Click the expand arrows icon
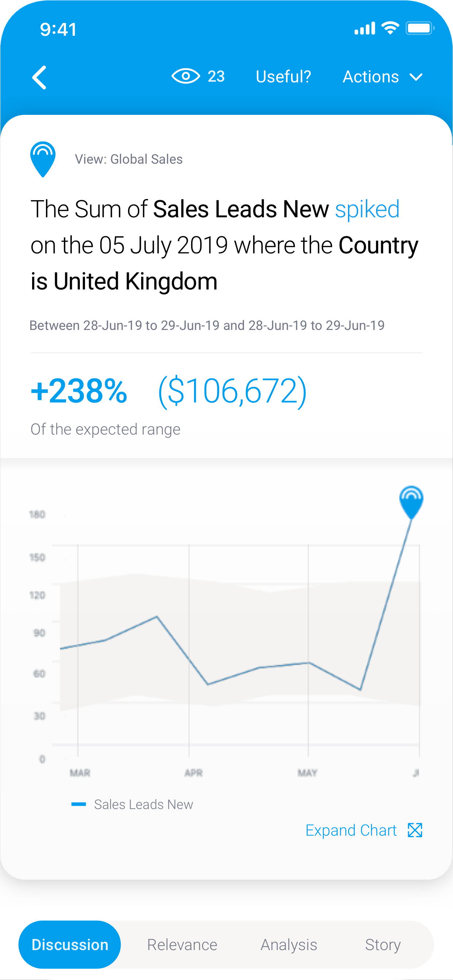This screenshot has height=980, width=453. point(415,830)
